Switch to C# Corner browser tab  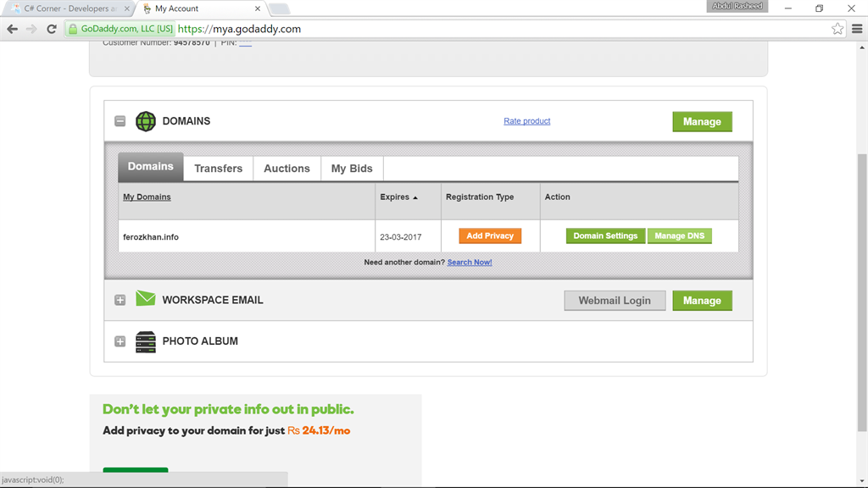point(70,8)
